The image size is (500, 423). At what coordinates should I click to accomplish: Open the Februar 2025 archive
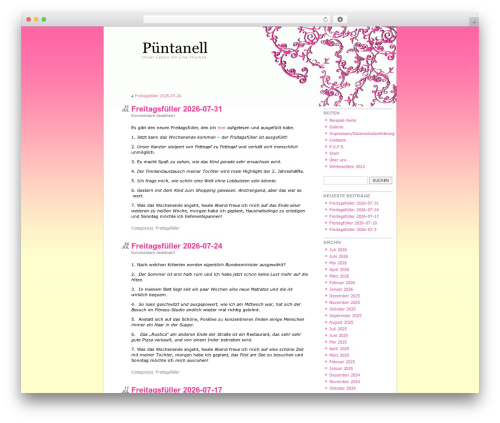pyautogui.click(x=342, y=362)
